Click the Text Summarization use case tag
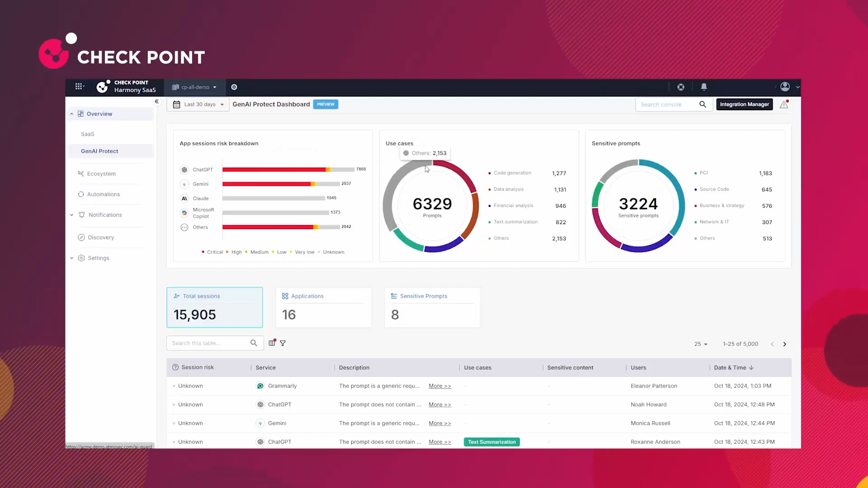Screen dimensions: 868x488 coord(492,442)
